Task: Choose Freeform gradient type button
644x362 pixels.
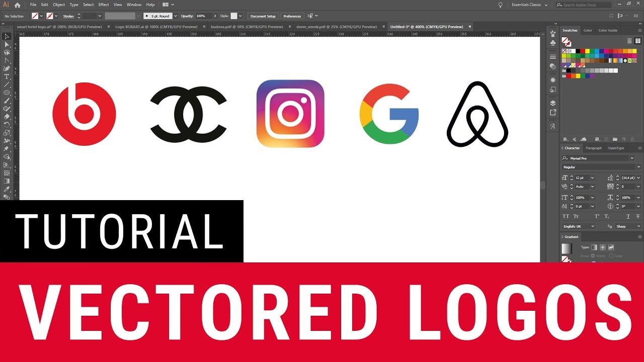Action: point(611,247)
